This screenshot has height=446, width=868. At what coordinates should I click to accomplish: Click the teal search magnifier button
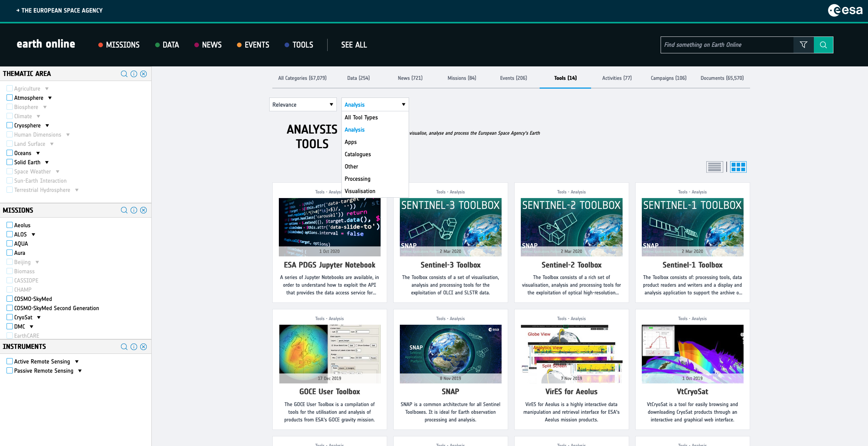pyautogui.click(x=823, y=45)
